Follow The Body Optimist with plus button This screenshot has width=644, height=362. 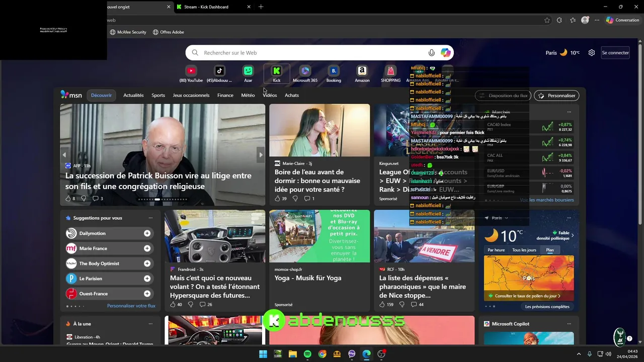147,263
